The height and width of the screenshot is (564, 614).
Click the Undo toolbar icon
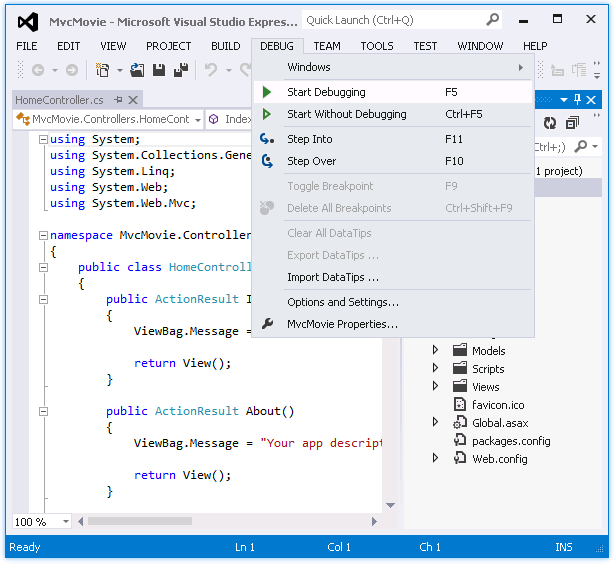(211, 70)
